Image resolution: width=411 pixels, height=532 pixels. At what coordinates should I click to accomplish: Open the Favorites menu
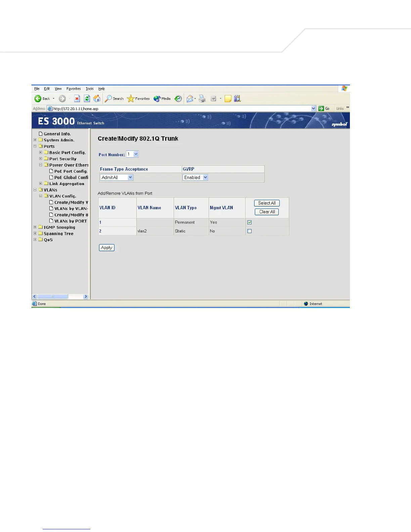click(x=74, y=89)
